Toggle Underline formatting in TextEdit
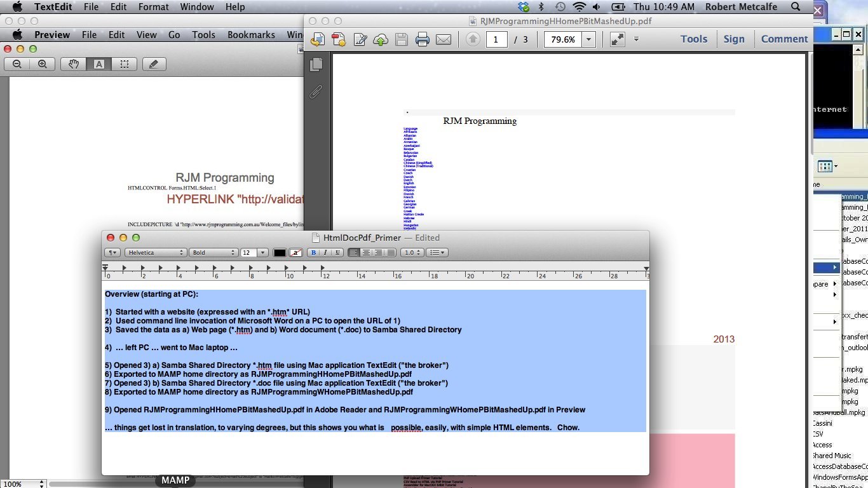This screenshot has width=868, height=488. tap(337, 253)
